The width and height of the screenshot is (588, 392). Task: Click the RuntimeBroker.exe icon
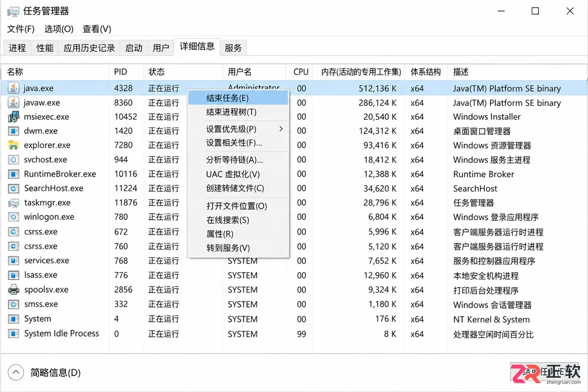pos(13,174)
